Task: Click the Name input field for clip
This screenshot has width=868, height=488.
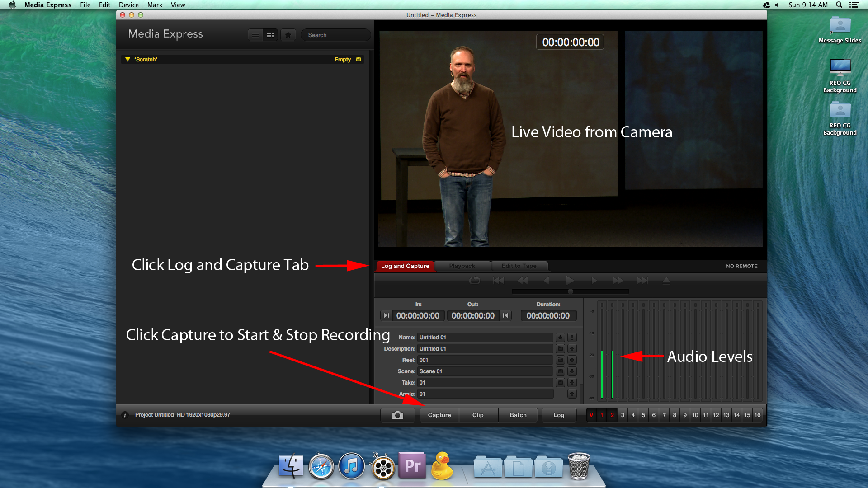Action: point(484,337)
